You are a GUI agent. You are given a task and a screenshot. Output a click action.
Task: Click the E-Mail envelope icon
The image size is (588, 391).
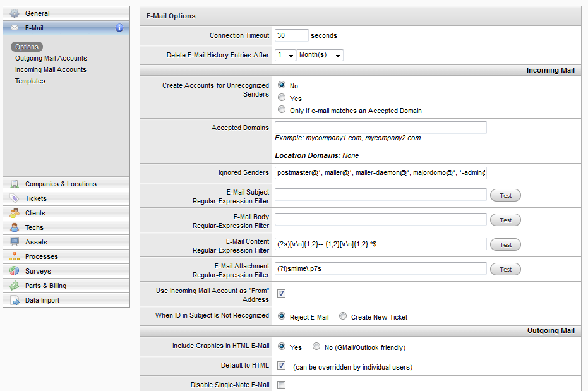[15, 28]
